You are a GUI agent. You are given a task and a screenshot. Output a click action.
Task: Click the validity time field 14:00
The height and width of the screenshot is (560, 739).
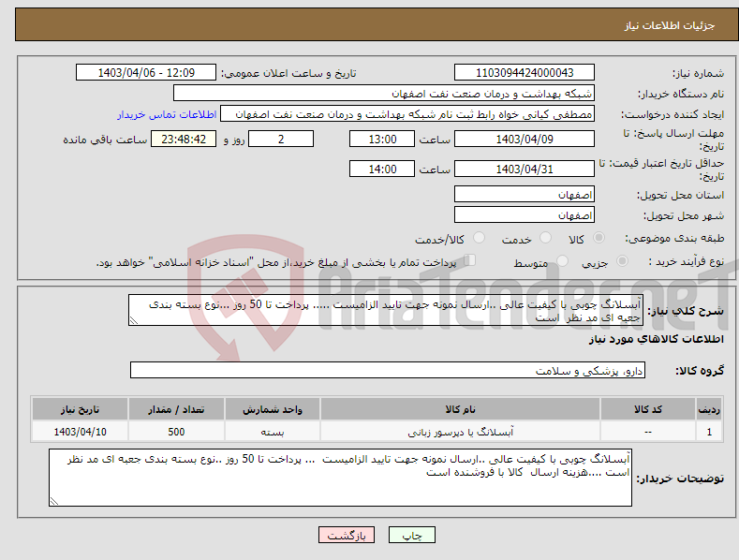[382, 169]
